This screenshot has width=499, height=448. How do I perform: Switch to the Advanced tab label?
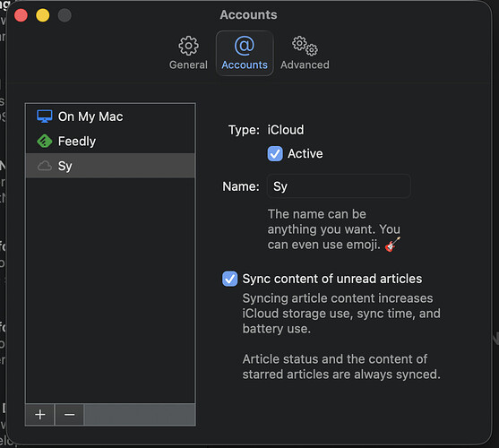coord(305,65)
